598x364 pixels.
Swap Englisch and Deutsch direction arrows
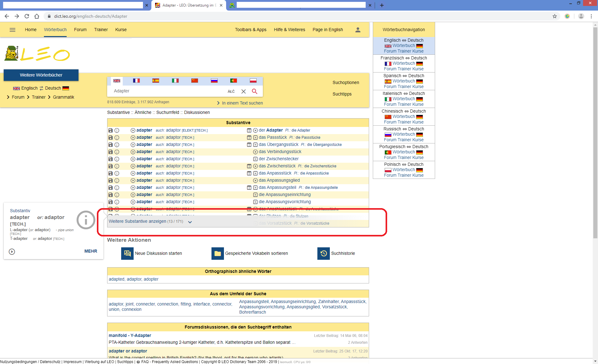[41, 88]
